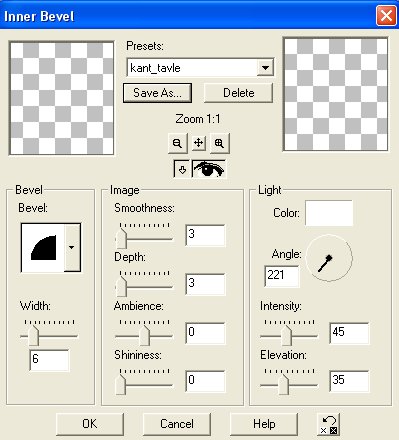
Task: Click the left before preview thumbnail
Action: pos(62,98)
